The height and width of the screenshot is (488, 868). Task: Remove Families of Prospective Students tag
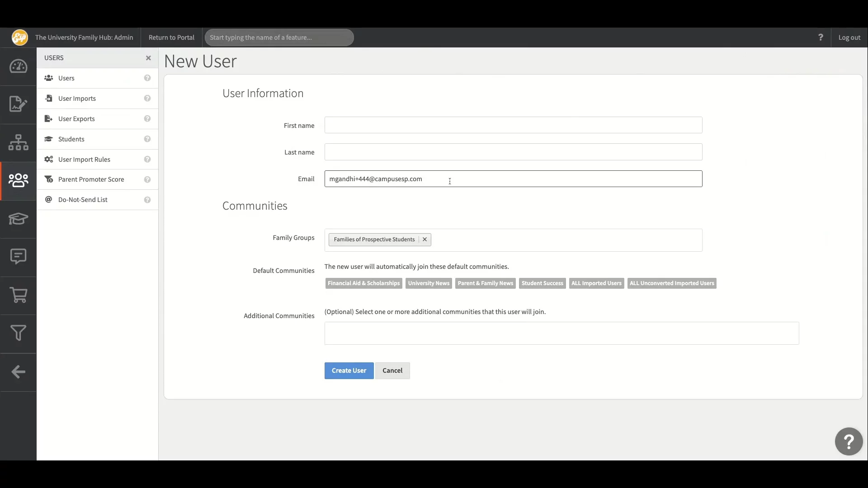pyautogui.click(x=425, y=239)
